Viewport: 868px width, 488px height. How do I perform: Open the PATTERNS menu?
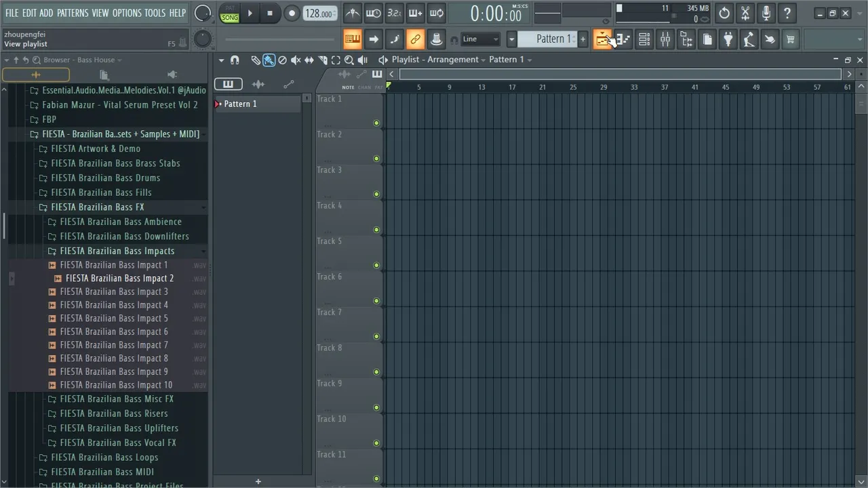click(x=73, y=13)
